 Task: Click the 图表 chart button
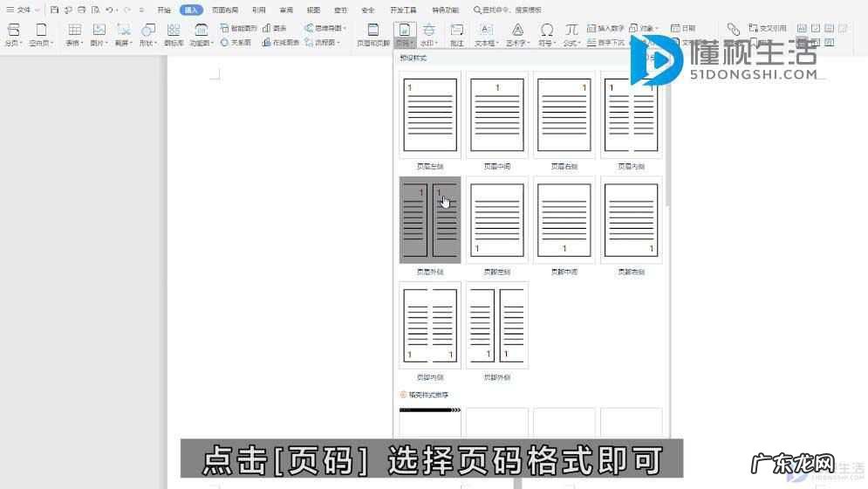(275, 28)
